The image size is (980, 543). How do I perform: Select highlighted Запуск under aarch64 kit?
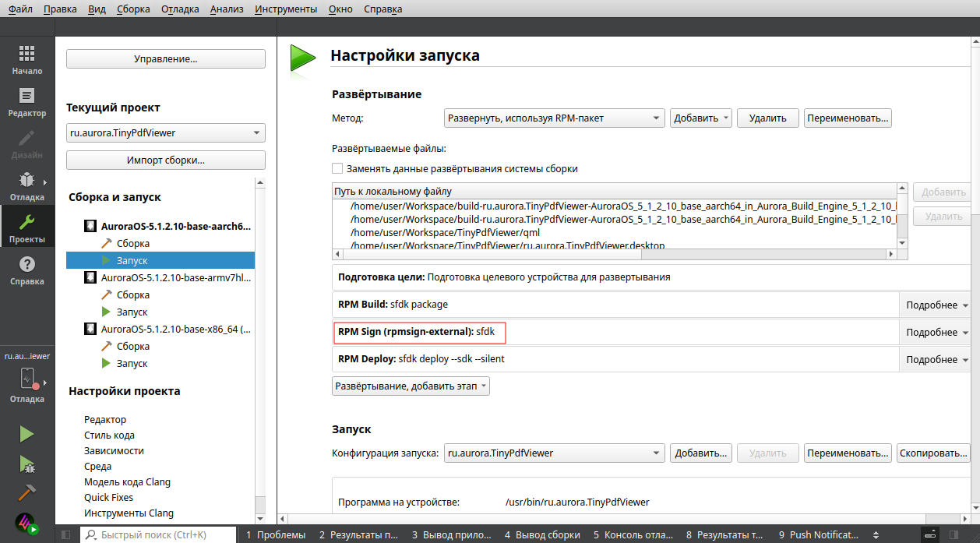[x=160, y=261]
